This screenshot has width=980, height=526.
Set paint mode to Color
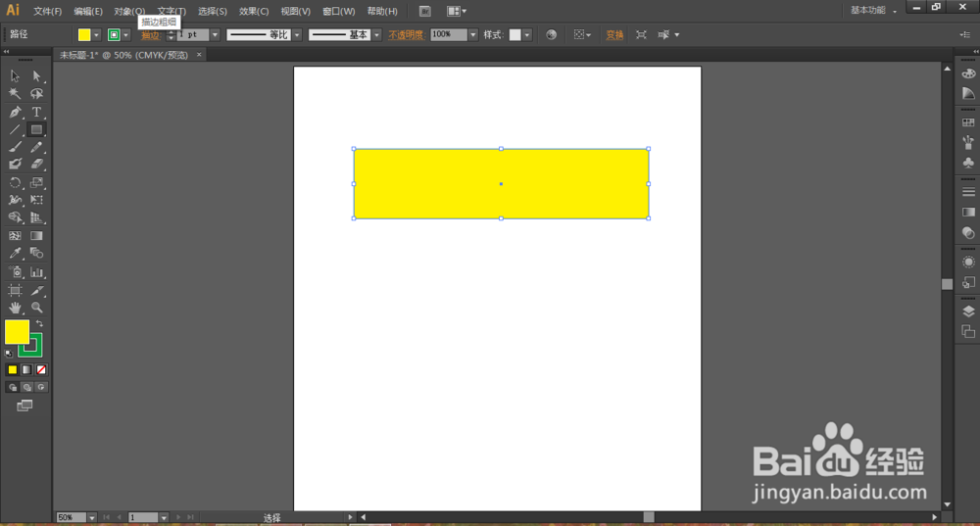[x=12, y=370]
